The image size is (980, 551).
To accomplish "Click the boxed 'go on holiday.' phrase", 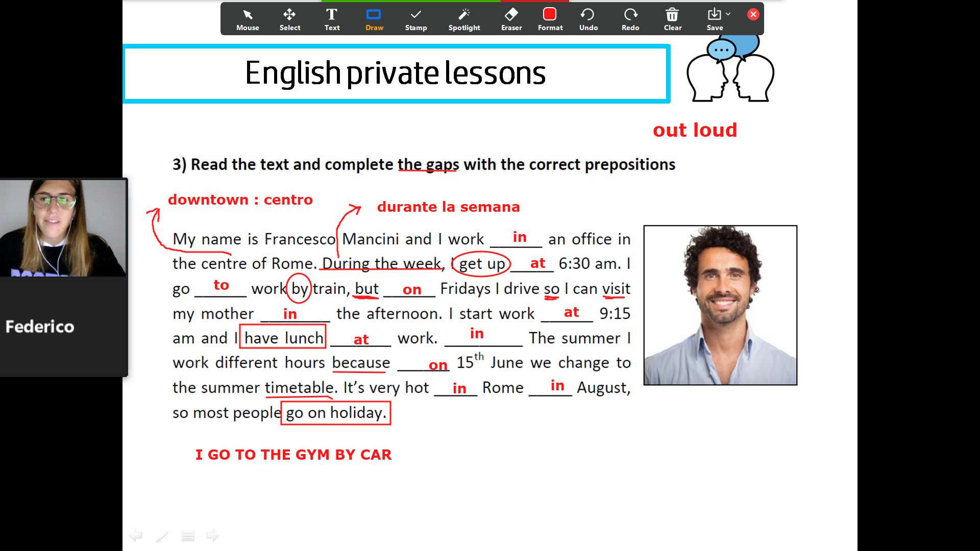I will 336,413.
